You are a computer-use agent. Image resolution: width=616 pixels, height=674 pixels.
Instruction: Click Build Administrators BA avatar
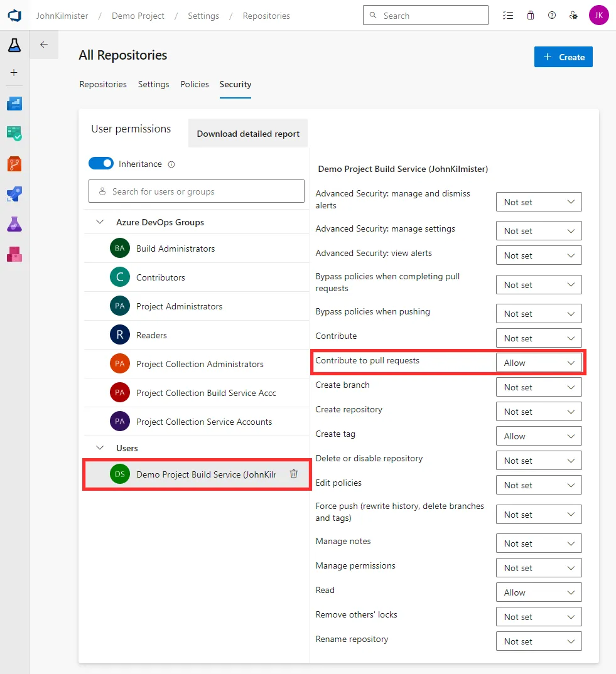[x=120, y=249]
